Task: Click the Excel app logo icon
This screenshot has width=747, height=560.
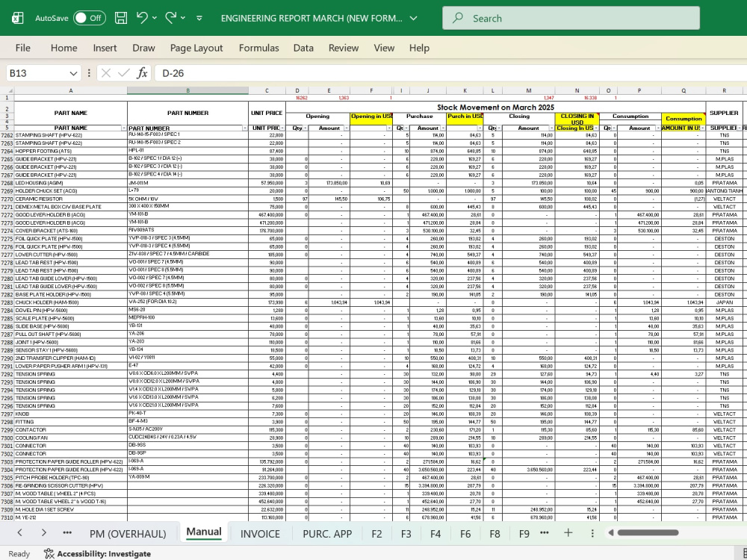Action: [x=18, y=18]
